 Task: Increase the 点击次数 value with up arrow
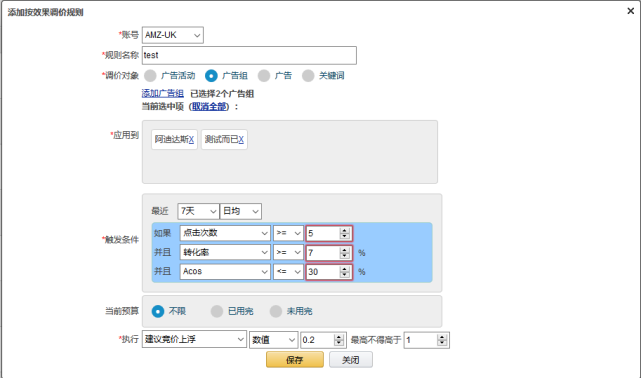(345, 230)
